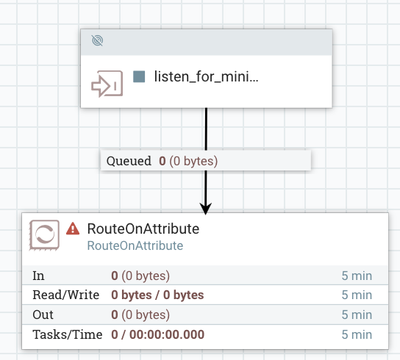Click the Tasks/Time value 0 / 00:00:00.000
This screenshot has height=360, width=400.
(158, 334)
